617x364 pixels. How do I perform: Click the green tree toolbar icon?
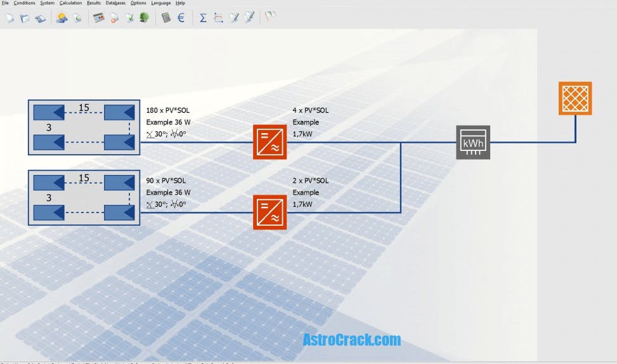click(144, 18)
